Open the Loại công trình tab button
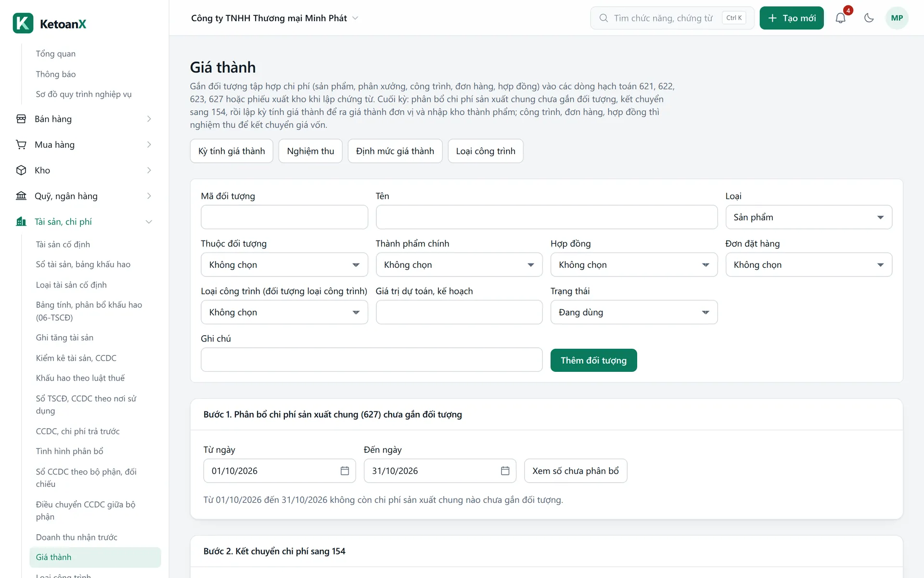The height and width of the screenshot is (578, 924). 486,151
